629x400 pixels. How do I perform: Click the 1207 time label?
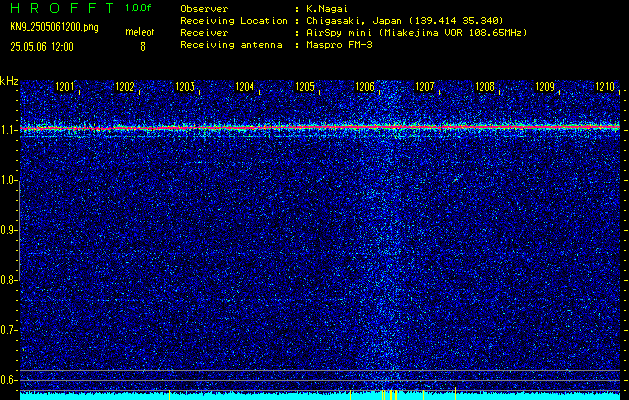click(x=424, y=86)
